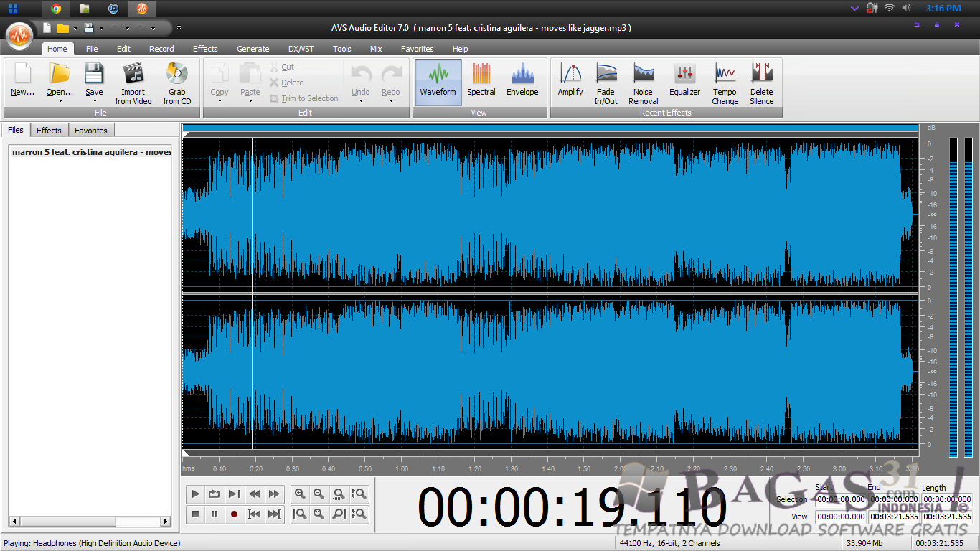Open the Customize Quick Access Toolbar dropdown
Screen dimensions: 980x551
179,29
